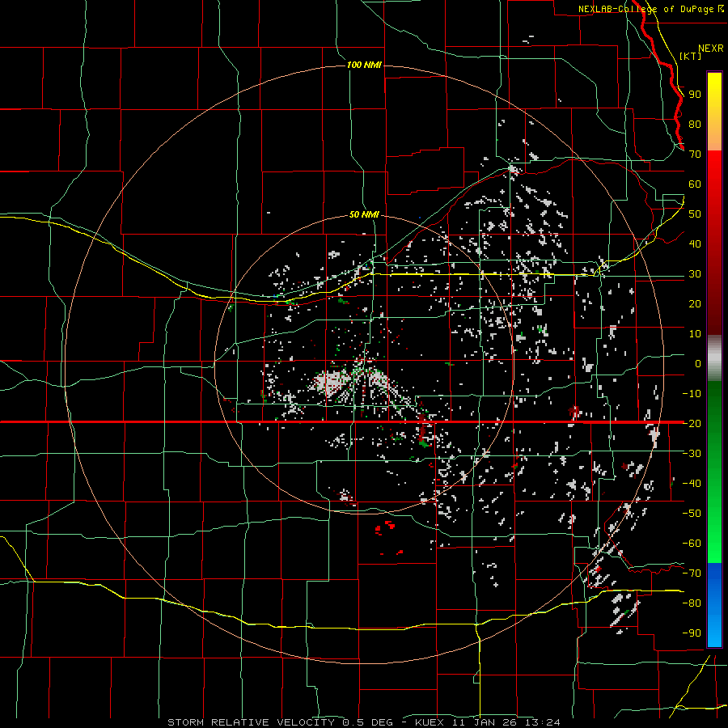
Task: Click the NEXR label above the scale
Action: coord(710,49)
